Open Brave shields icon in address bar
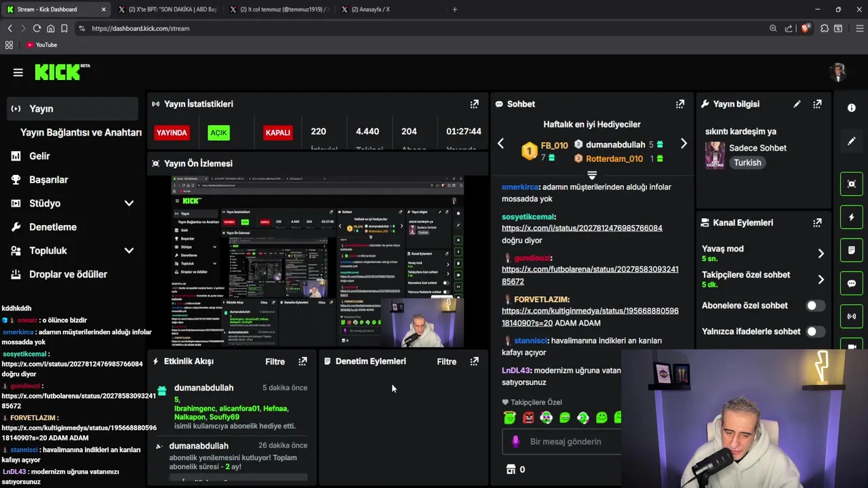 (806, 28)
